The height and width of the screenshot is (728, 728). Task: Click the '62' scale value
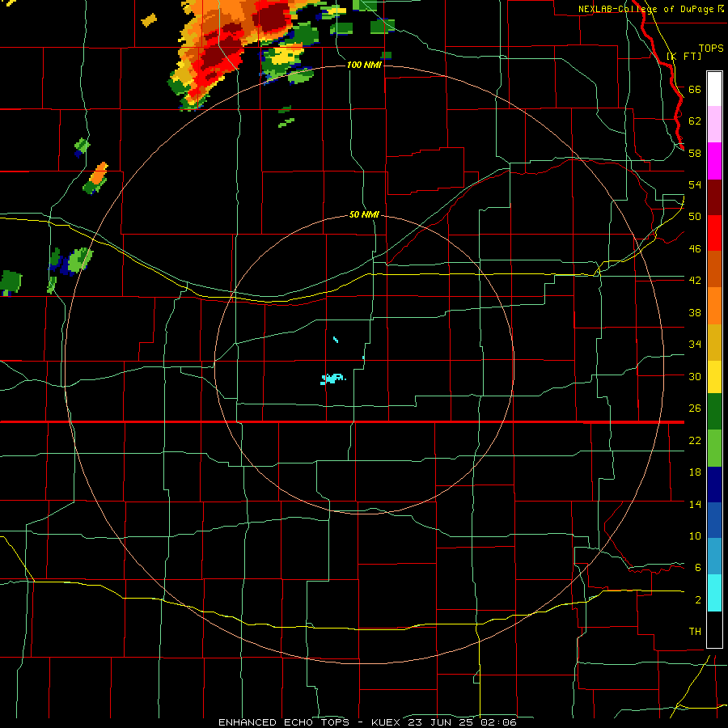coord(695,121)
